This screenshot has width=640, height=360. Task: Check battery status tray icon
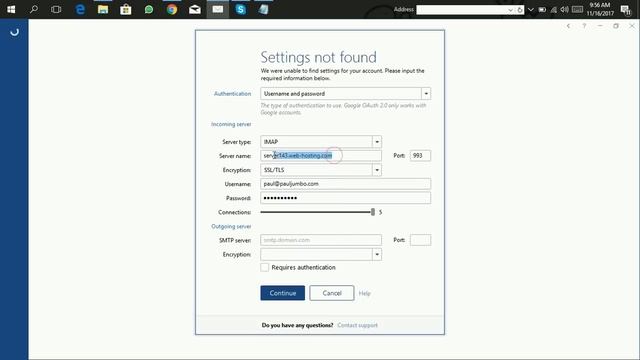click(x=542, y=9)
